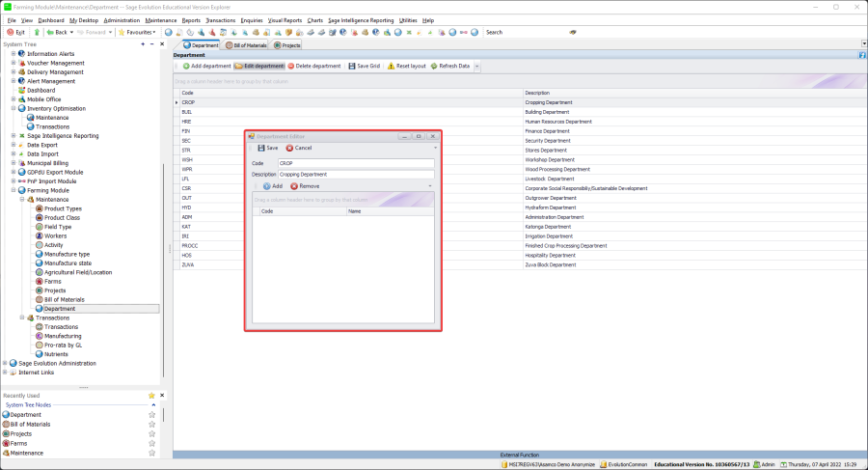Click the Refresh Data toolbar button
868x470 pixels.
pyautogui.click(x=449, y=66)
